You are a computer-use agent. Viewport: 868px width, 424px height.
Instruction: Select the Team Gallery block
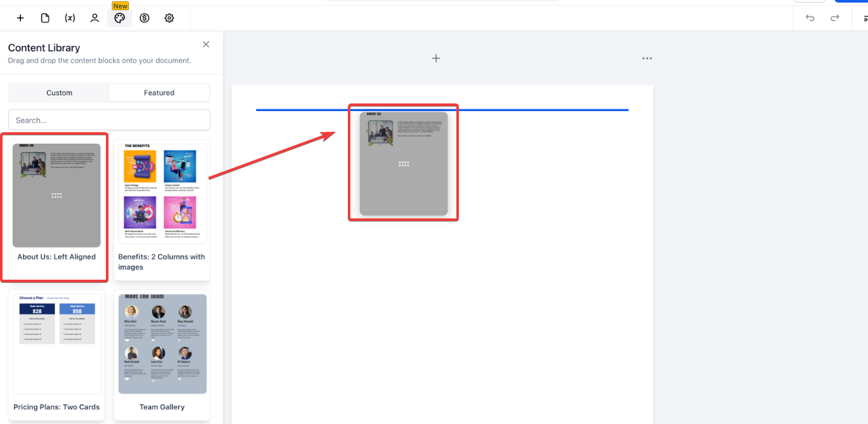[162, 355]
